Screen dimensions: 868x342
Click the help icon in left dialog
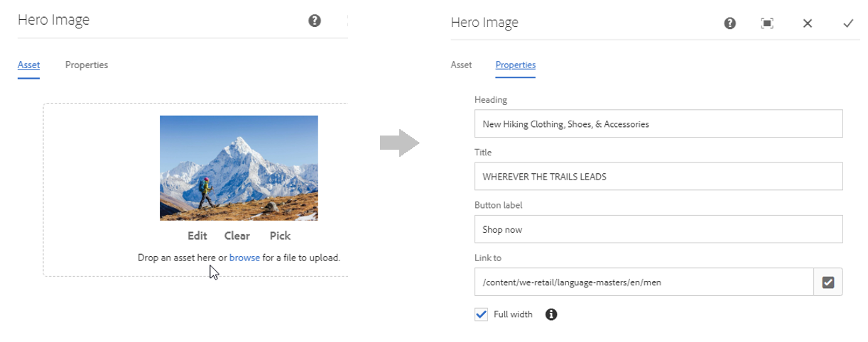315,21
